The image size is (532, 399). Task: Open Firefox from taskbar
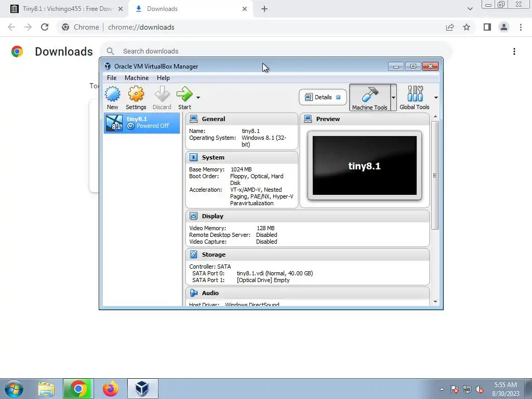coord(111,389)
